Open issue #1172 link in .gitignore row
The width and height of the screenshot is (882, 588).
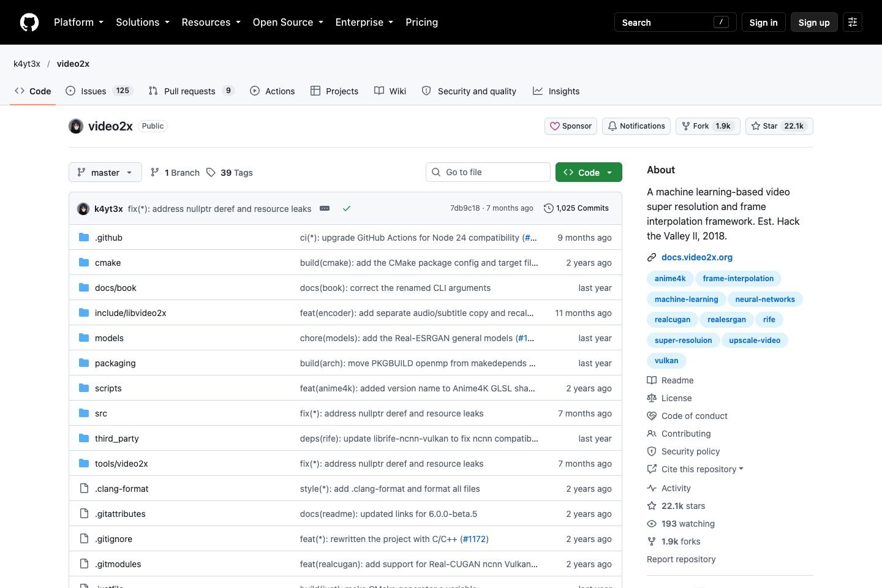474,539
